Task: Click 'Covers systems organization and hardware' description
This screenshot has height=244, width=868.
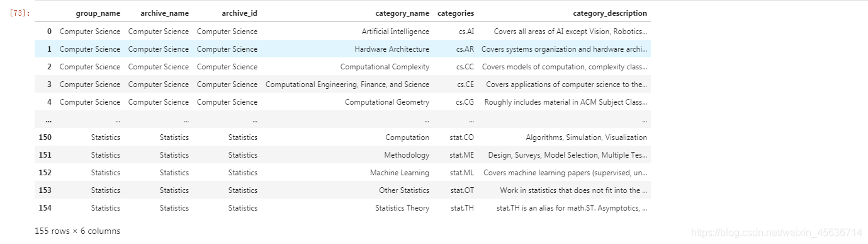Action: tap(564, 49)
